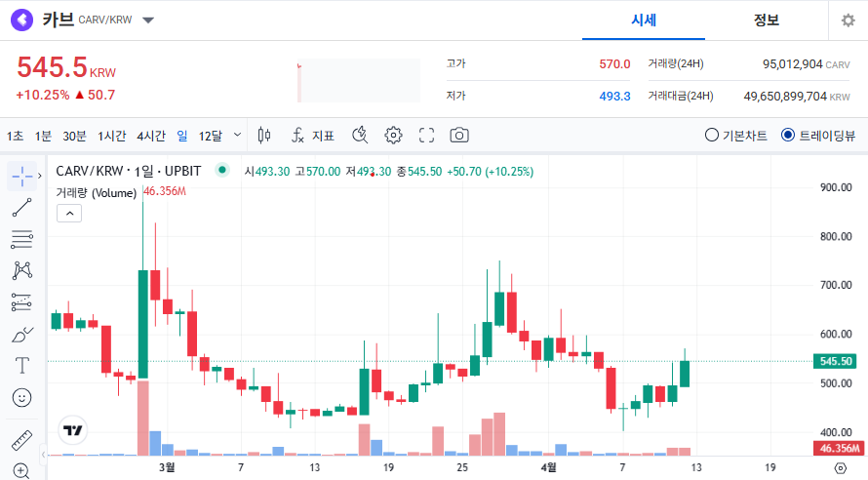Click the 저가 value 493.3
The width and height of the screenshot is (868, 480).
(614, 97)
